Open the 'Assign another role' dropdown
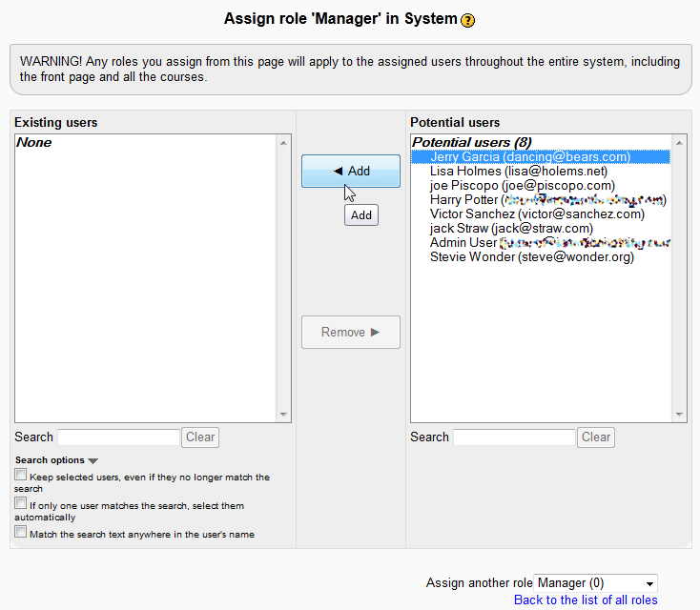This screenshot has height=610, width=700. [595, 582]
